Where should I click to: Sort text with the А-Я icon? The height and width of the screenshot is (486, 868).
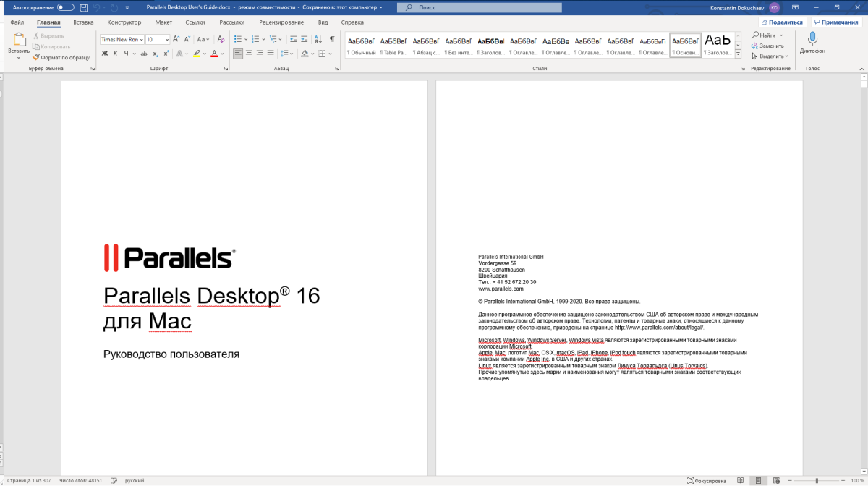(318, 39)
